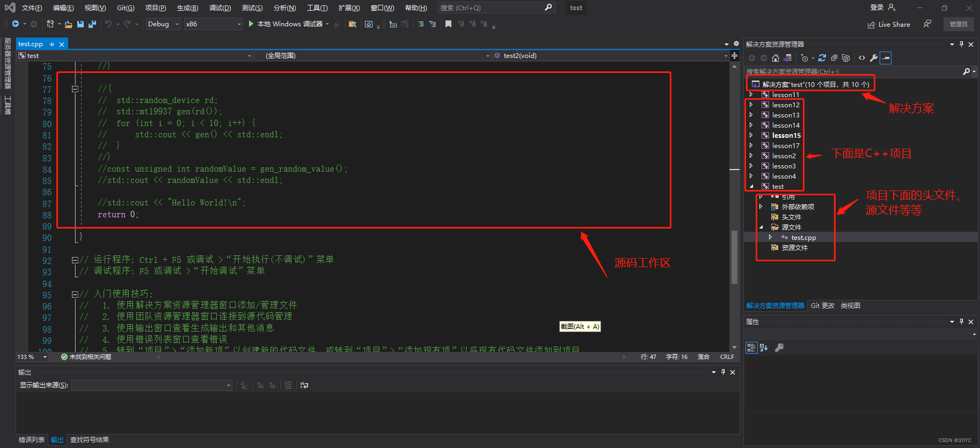
Task: Expand the 外部依赖项 node
Action: tap(760, 207)
